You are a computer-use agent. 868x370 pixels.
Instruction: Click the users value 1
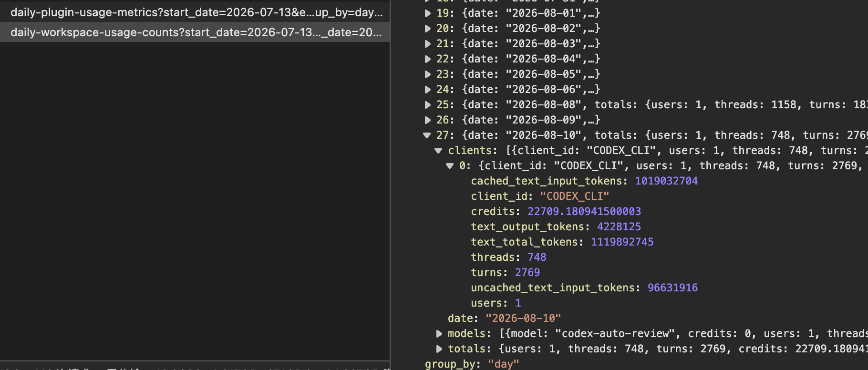[x=518, y=303]
